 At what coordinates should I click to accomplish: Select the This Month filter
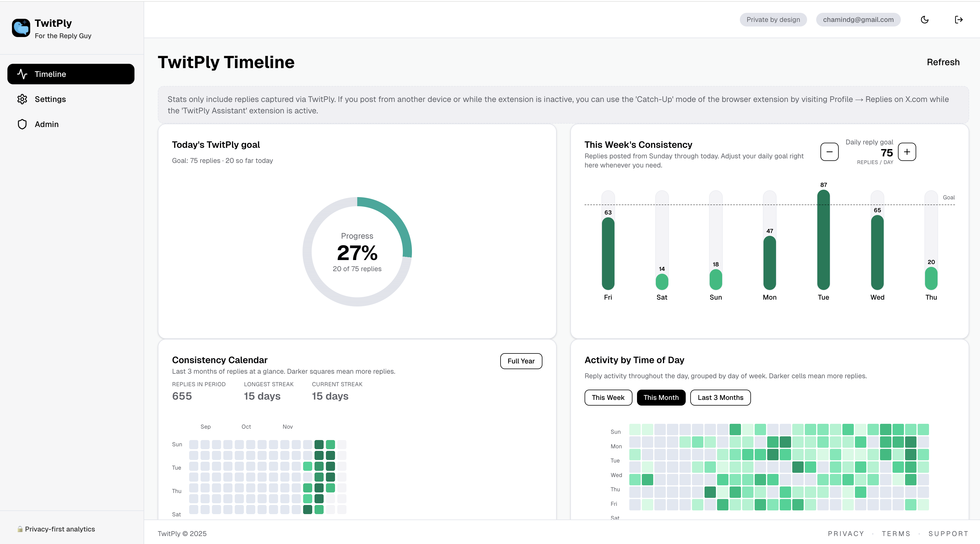tap(661, 398)
